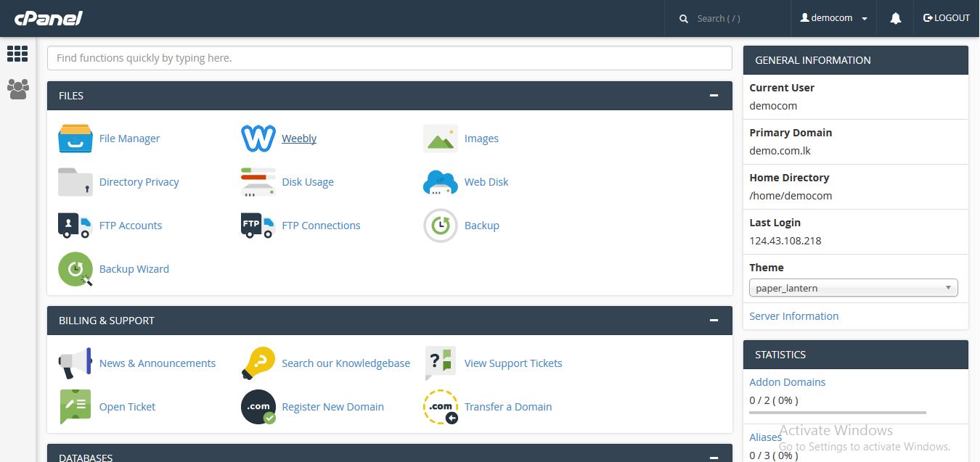
Task: Click the Register New Domain .com icon
Action: (x=258, y=407)
